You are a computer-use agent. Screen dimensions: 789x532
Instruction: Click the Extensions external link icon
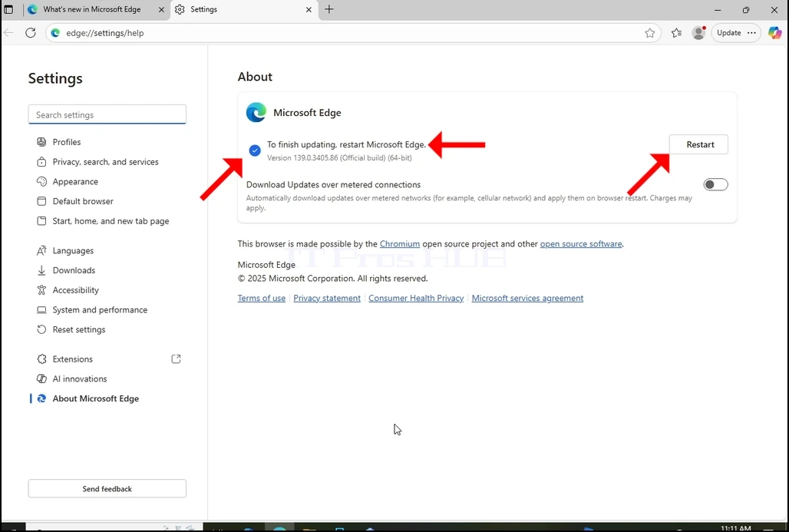[x=176, y=359]
